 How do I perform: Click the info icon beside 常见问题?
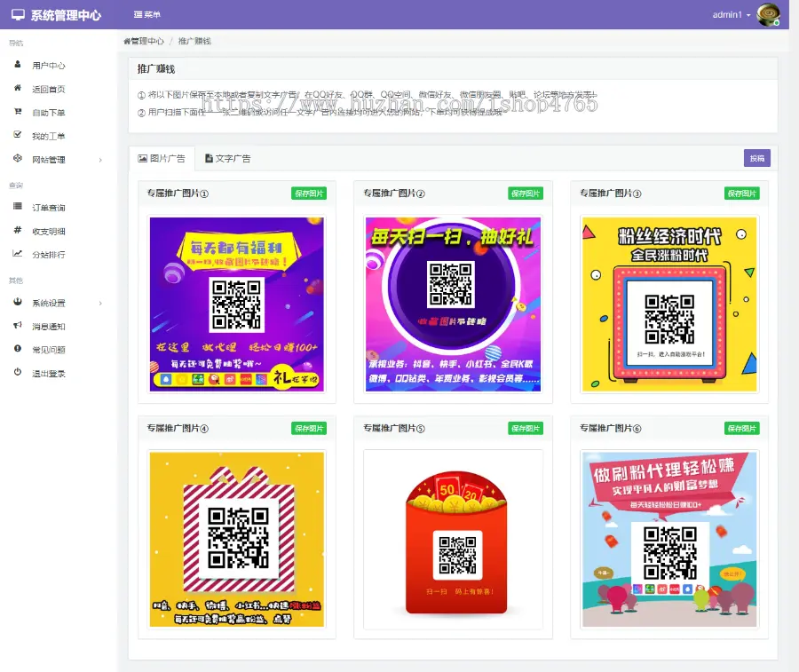tap(18, 349)
